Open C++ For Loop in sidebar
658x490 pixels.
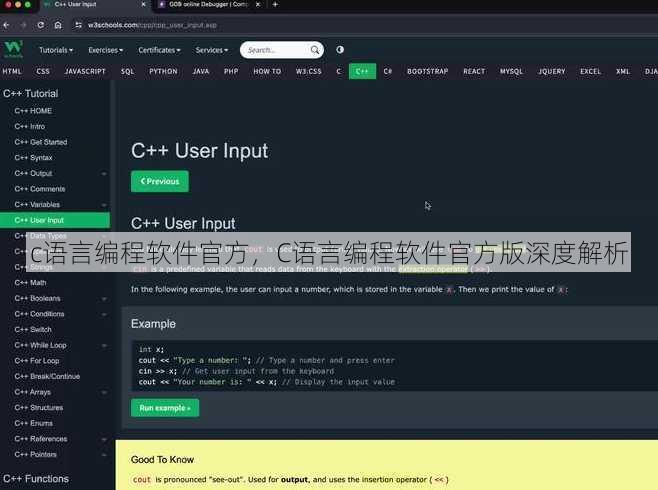click(x=37, y=361)
